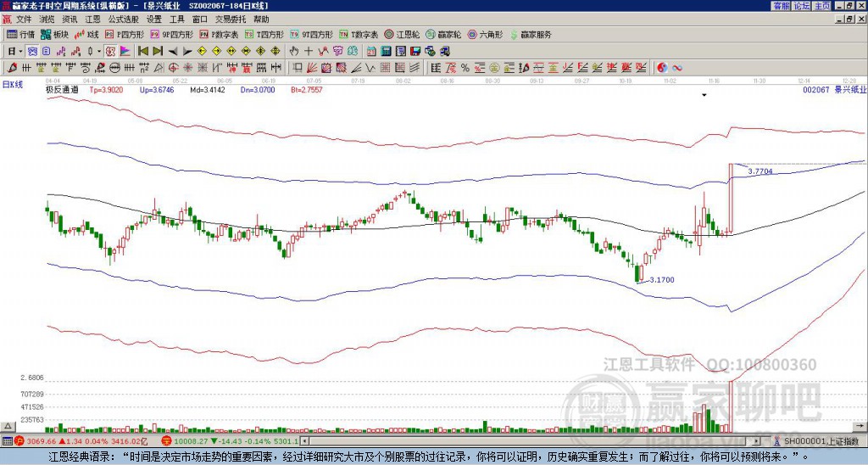Image resolution: width=868 pixels, height=465 pixels.
Task: Move chart left black arrow
Action: point(172,52)
